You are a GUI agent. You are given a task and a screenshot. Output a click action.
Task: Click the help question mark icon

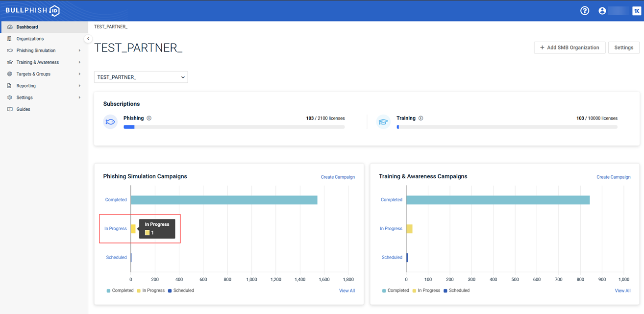pyautogui.click(x=585, y=11)
